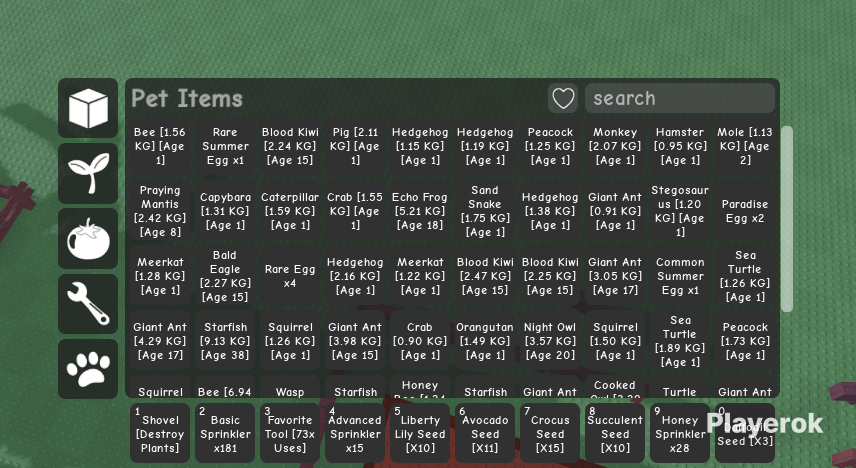Choose the Bald Eagle 2.27 KG pet

(225, 276)
